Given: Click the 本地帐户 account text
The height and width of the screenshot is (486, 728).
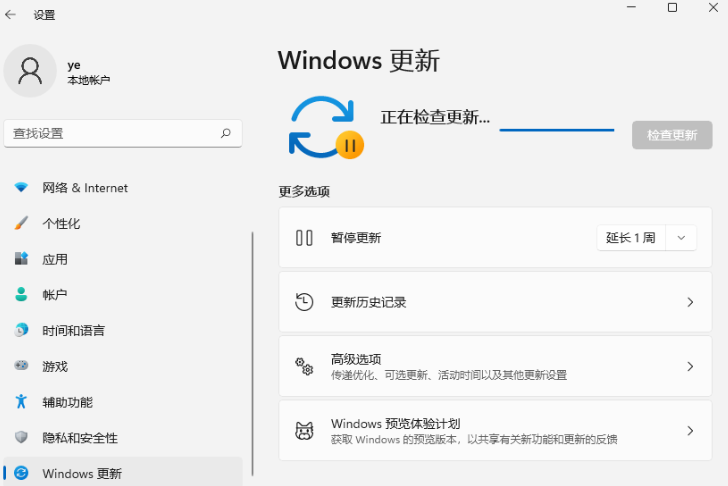Looking at the screenshot, I should pyautogui.click(x=89, y=80).
